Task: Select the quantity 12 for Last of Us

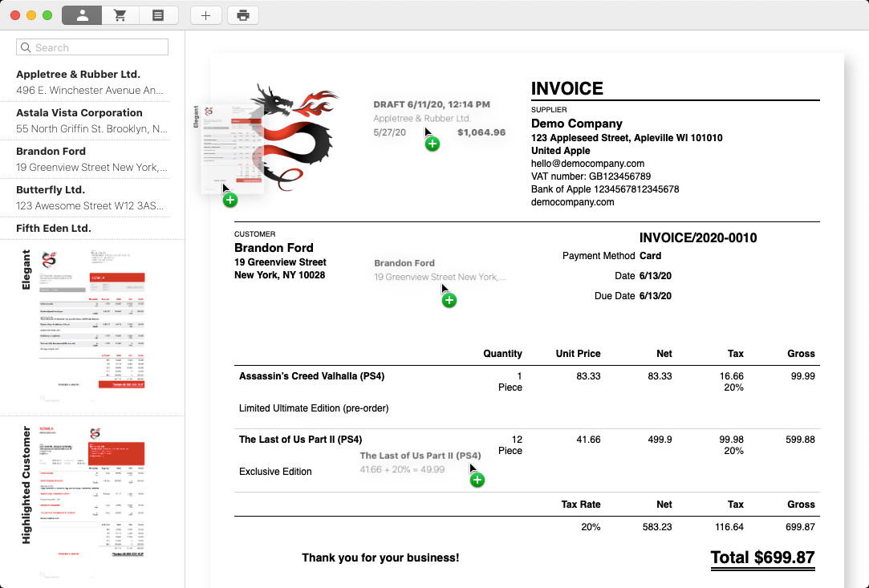Action: coord(517,440)
